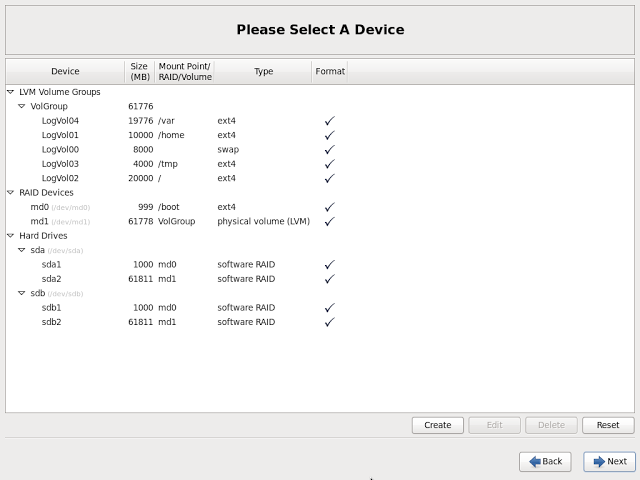This screenshot has width=640, height=480.
Task: Collapse the RAID Devices section
Action: [x=11, y=192]
